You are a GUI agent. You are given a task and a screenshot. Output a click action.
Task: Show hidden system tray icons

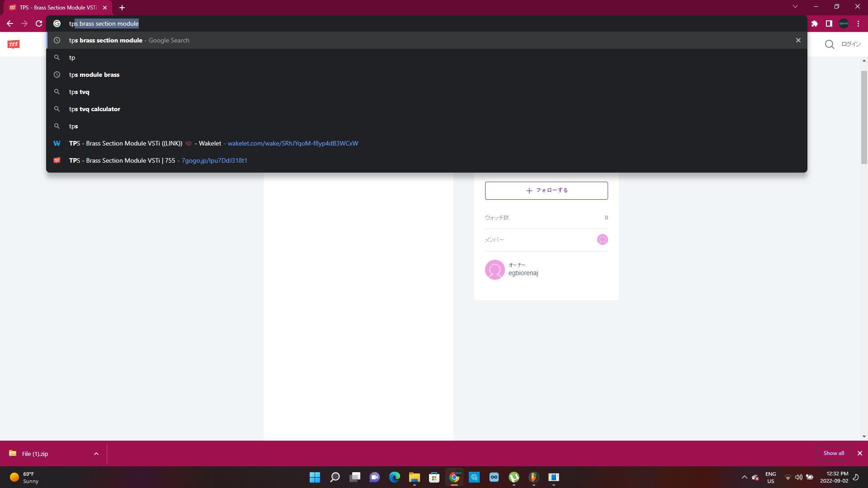744,477
